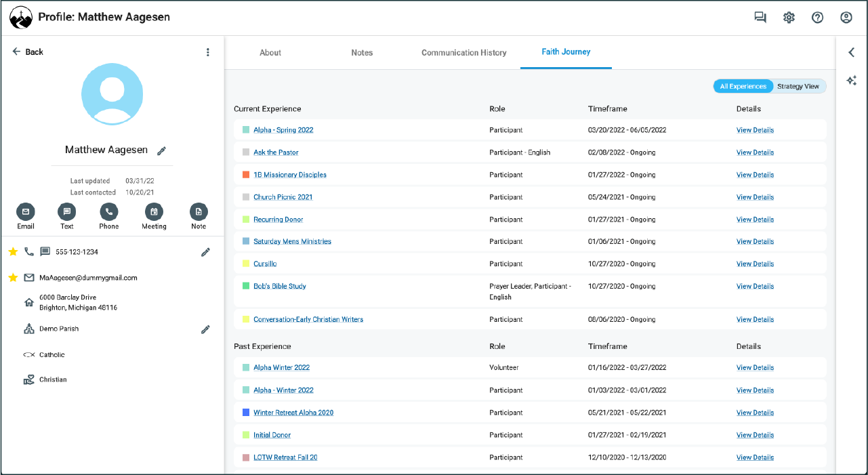Open the user account icon
This screenshot has height=475, width=868.
(x=846, y=18)
